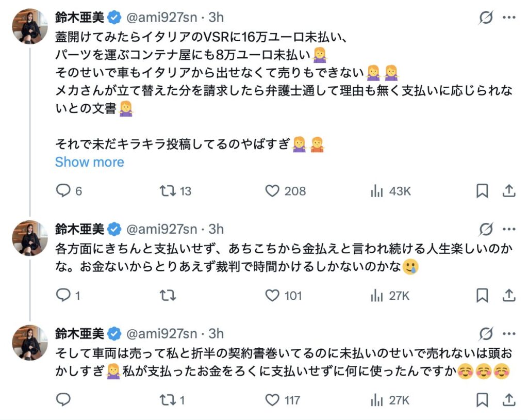
Task: Click the 3h timestamp on third tweet
Action: [x=216, y=333]
